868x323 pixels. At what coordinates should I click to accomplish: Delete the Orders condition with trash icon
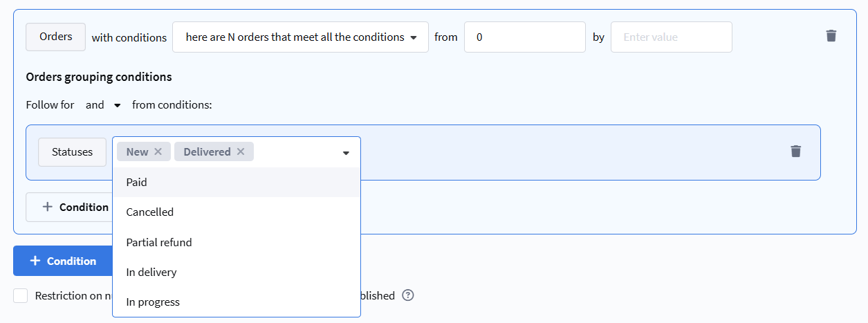point(831,36)
